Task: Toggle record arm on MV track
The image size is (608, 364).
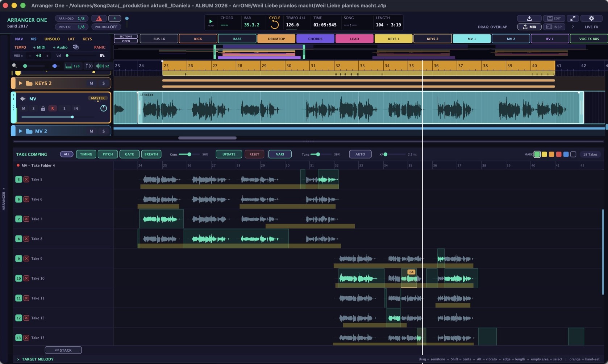Action: pos(53,109)
